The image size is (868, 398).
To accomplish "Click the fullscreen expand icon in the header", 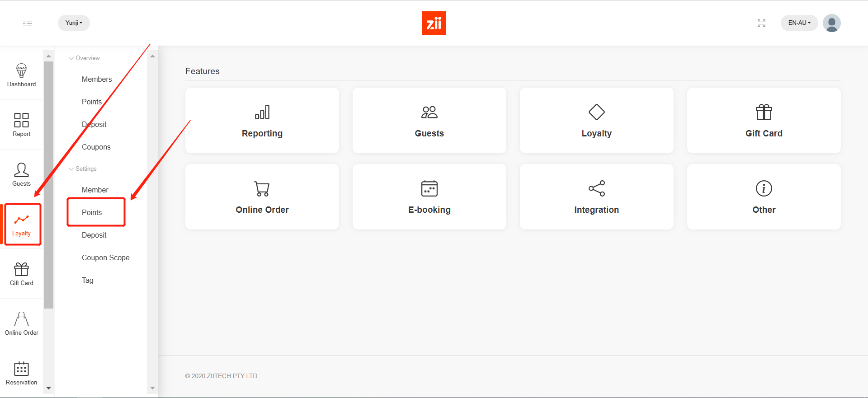I will click(761, 23).
